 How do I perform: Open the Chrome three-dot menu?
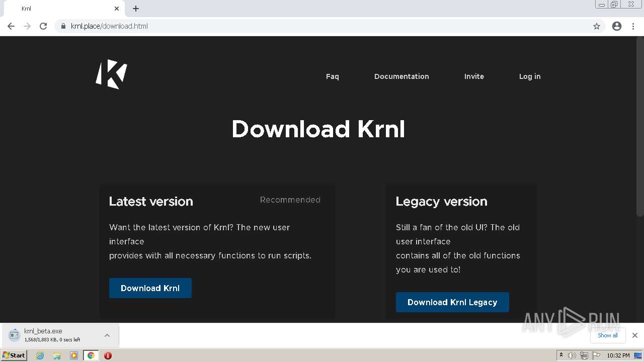point(633,26)
